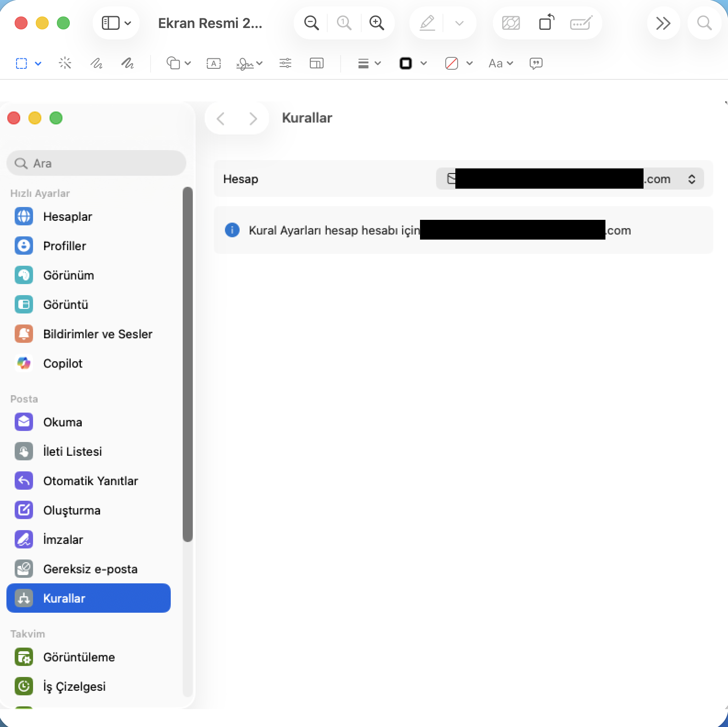Show more toolbar items double chevron
Image resolution: width=728 pixels, height=727 pixels.
point(663,23)
